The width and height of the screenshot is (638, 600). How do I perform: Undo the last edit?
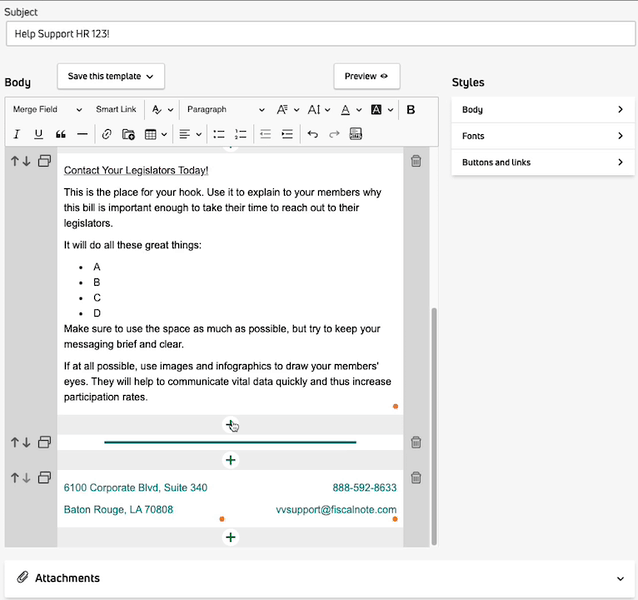(x=312, y=134)
